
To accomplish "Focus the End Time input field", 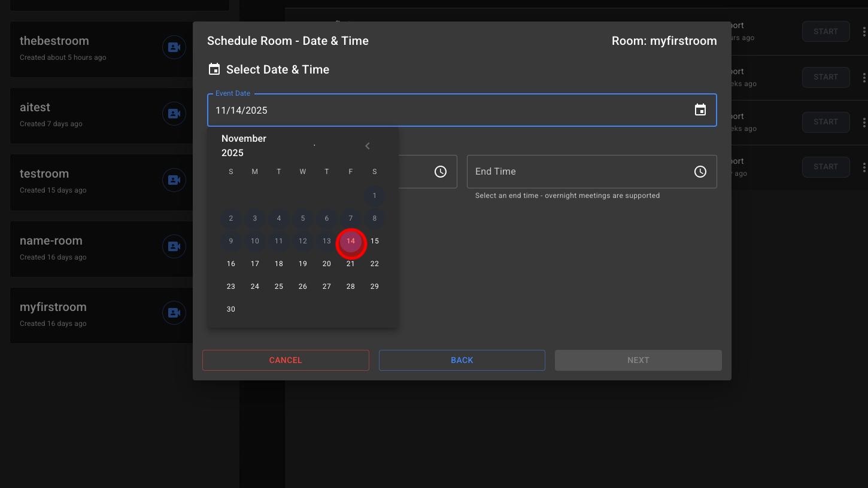I will 575,172.
